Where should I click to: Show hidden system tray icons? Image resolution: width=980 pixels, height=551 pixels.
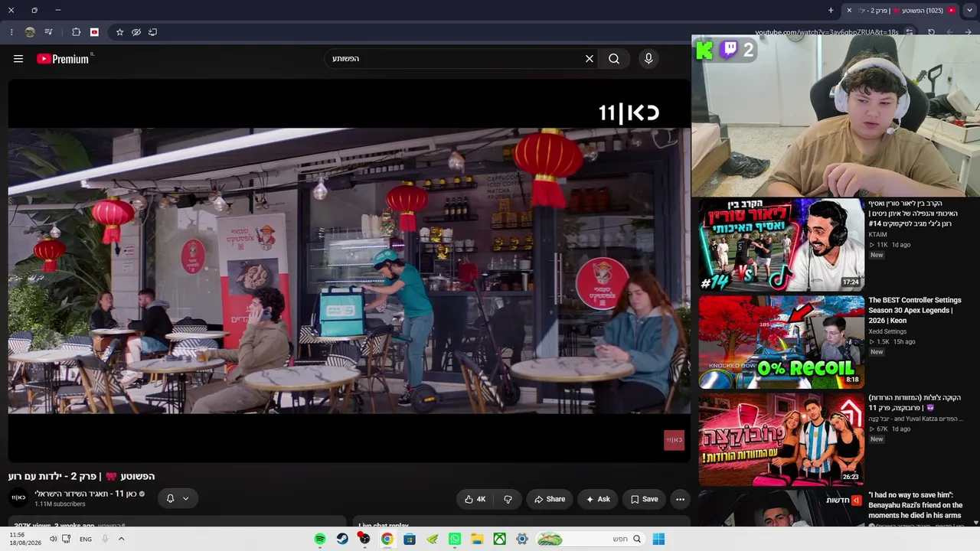click(121, 540)
